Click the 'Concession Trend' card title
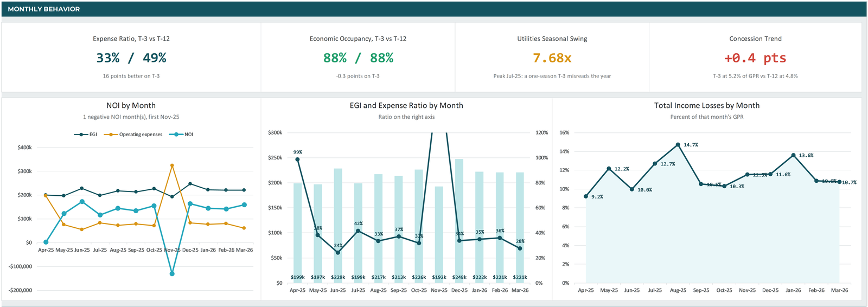Image resolution: width=868 pixels, height=307 pixels. pyautogui.click(x=755, y=39)
